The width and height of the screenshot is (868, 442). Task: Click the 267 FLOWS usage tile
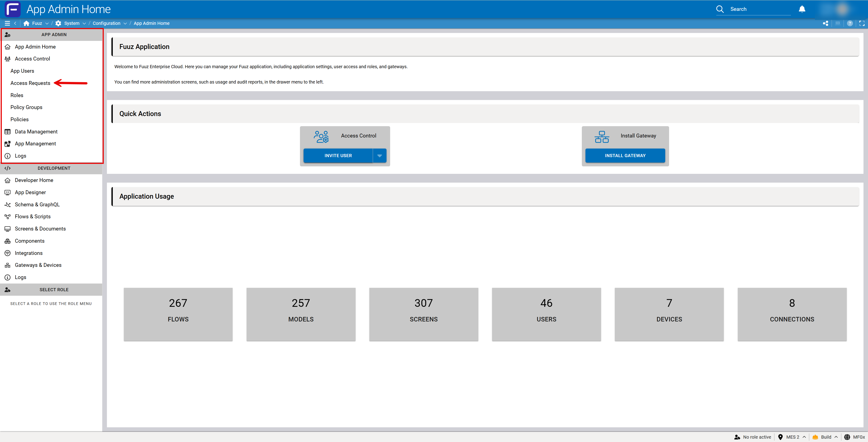click(x=178, y=314)
